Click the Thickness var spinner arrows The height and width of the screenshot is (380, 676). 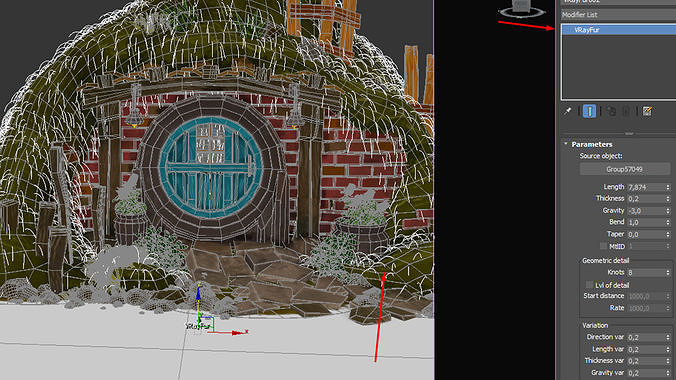[668, 361]
